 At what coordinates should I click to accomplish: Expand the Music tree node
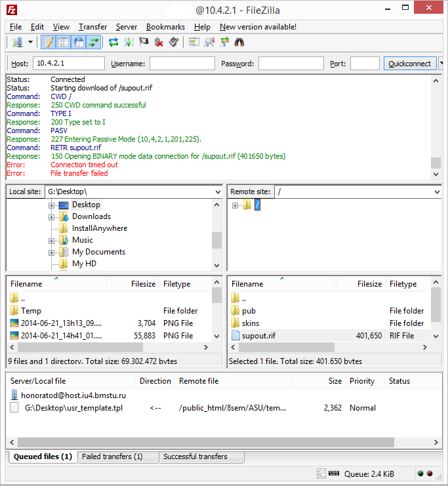(x=51, y=241)
